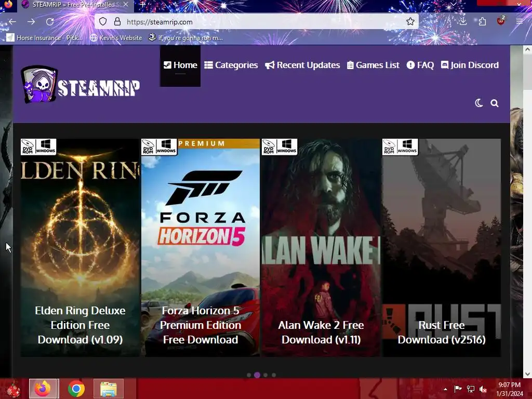Open the Kevin's Website bookmark
532x399 pixels.
tap(116, 37)
